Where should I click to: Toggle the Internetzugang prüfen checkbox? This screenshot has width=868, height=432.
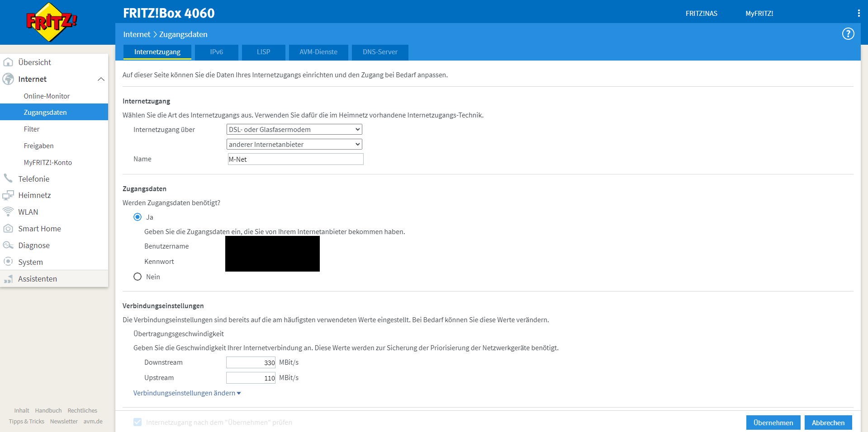coord(138,422)
